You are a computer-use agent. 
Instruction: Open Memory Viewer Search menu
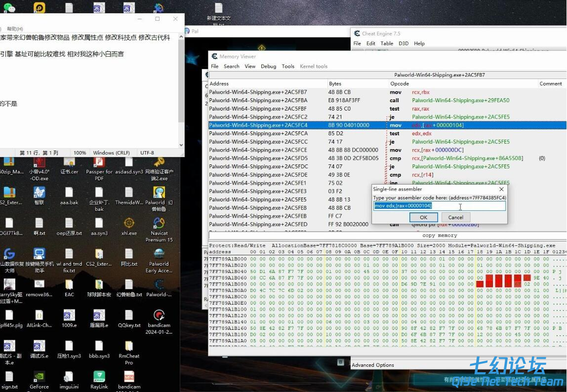point(232,66)
